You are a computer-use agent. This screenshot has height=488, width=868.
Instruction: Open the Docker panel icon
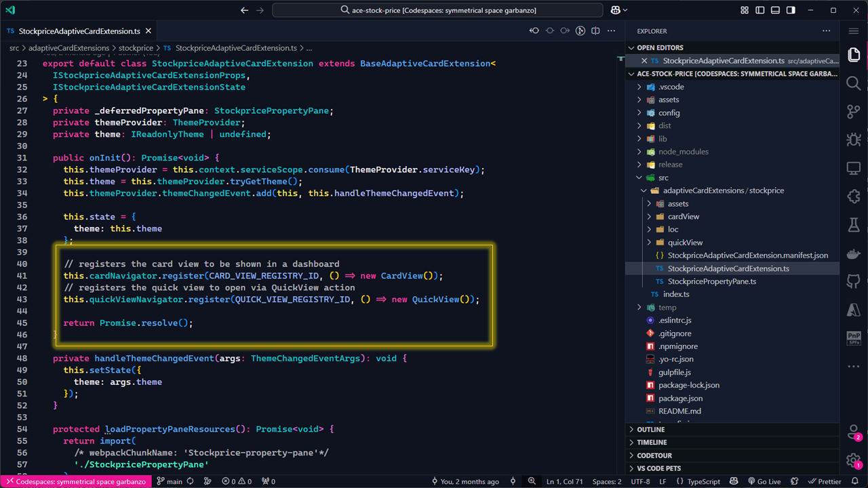[x=853, y=253]
